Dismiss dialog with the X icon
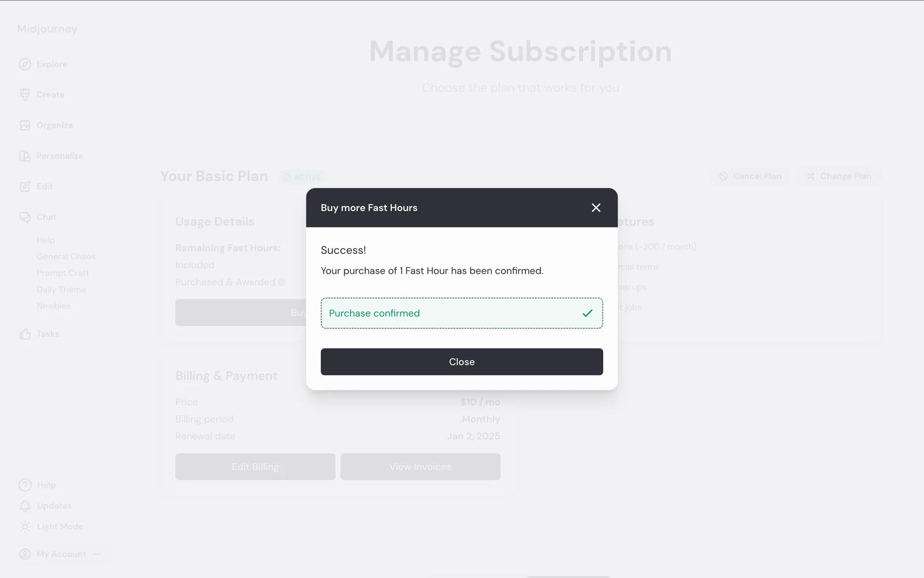This screenshot has width=924, height=578. point(596,208)
